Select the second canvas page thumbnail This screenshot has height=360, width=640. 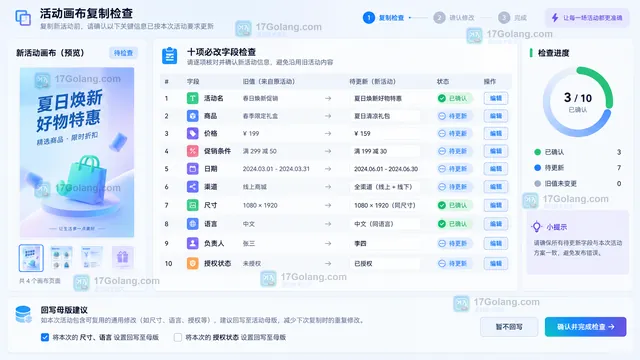point(62,258)
